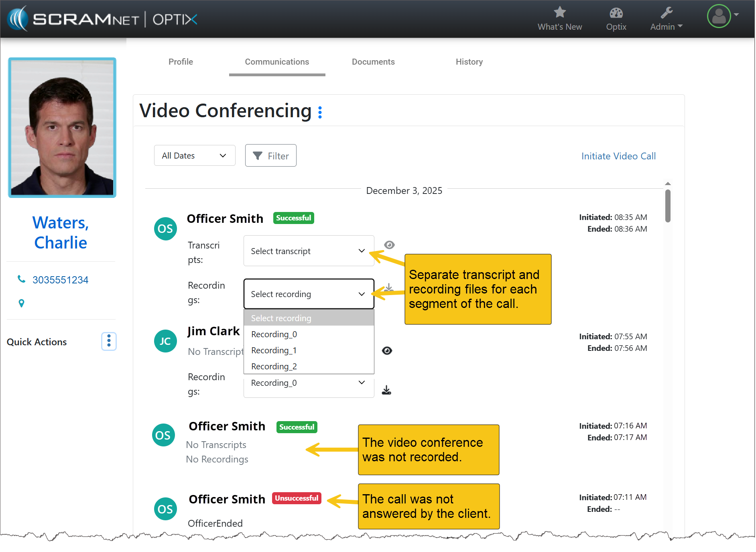Click the Optix dashboard icon

(x=616, y=14)
